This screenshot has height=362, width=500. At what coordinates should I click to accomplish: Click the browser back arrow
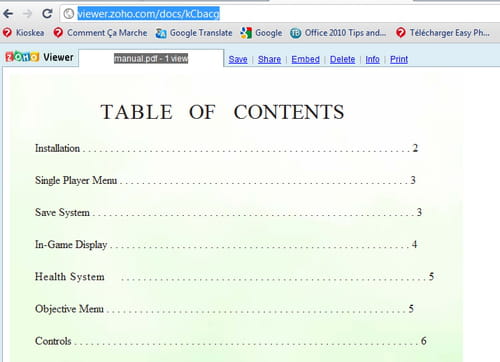(x=8, y=14)
